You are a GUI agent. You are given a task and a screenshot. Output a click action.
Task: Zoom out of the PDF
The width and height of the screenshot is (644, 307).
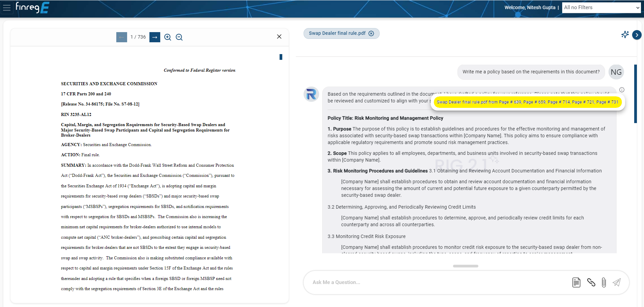[x=179, y=37]
